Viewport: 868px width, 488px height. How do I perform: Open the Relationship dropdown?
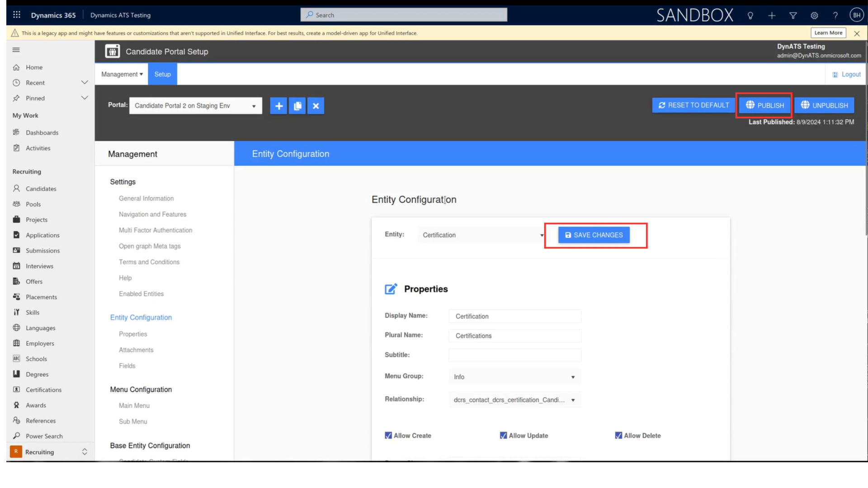tap(515, 400)
